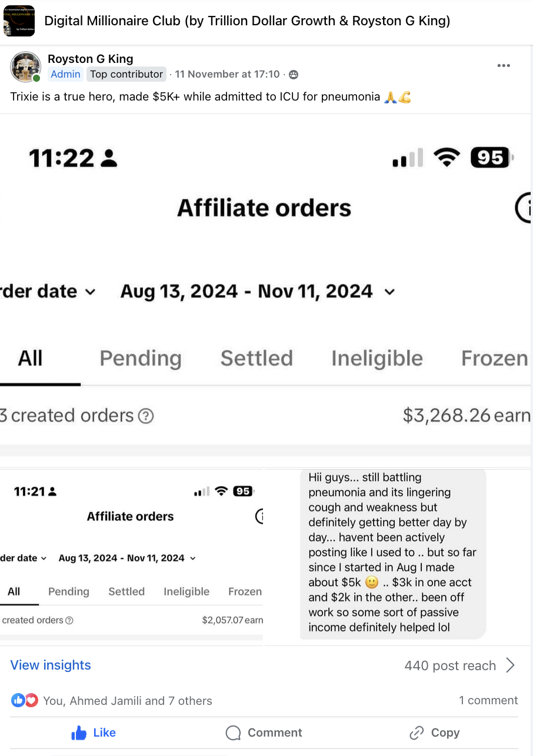Open Royston G King's profile name link
Screen dimensions: 533x756
click(x=91, y=59)
